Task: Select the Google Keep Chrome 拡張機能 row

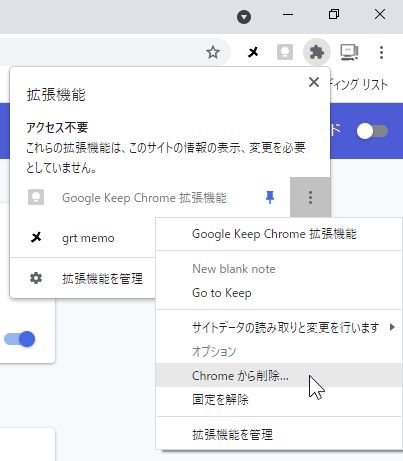Action: [x=150, y=198]
